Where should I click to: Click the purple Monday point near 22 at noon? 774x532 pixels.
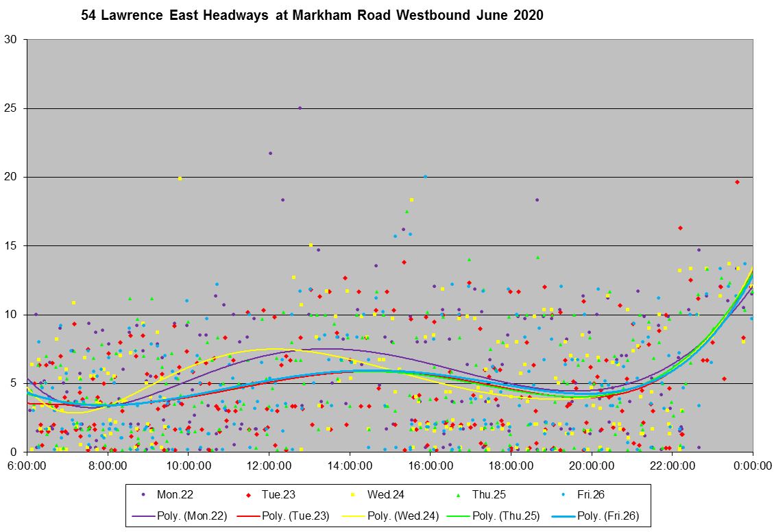(x=270, y=153)
